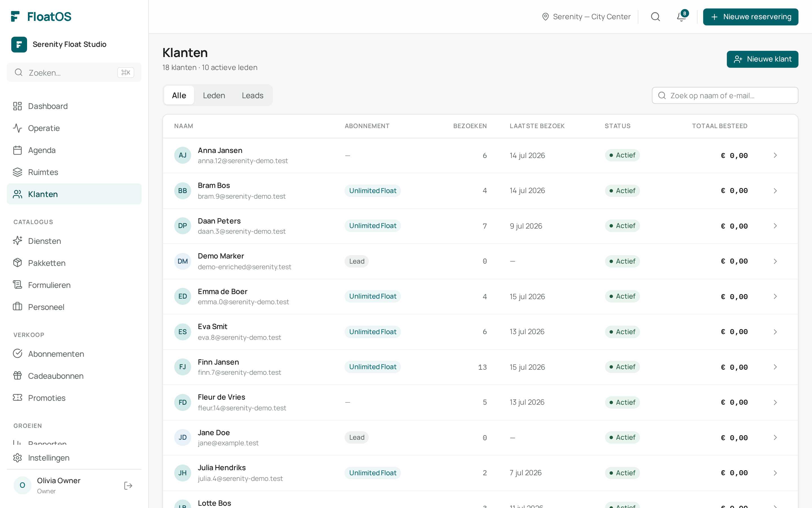Open the header search magnifier icon
The width and height of the screenshot is (812, 508).
coord(655,17)
